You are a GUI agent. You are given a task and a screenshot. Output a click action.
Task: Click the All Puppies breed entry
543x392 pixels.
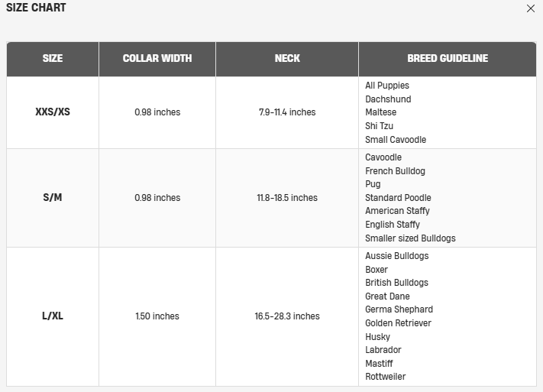click(x=386, y=86)
